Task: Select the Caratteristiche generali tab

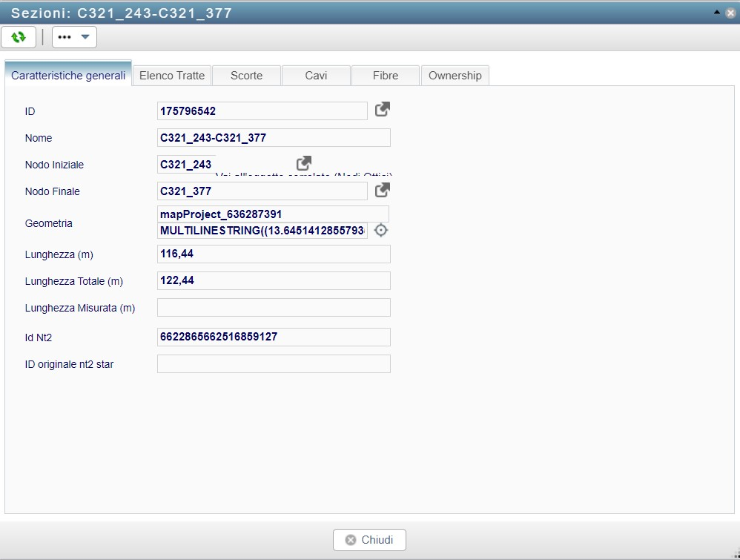Action: click(x=68, y=75)
